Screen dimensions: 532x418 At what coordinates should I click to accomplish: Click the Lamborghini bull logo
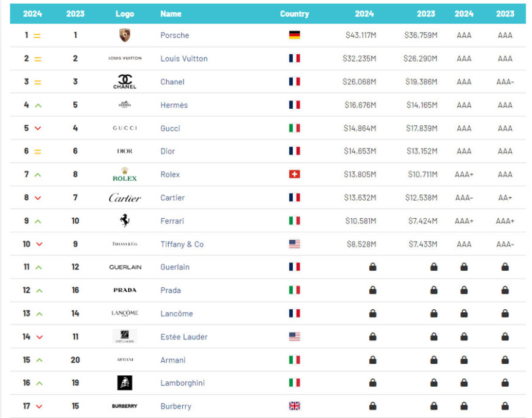[125, 383]
